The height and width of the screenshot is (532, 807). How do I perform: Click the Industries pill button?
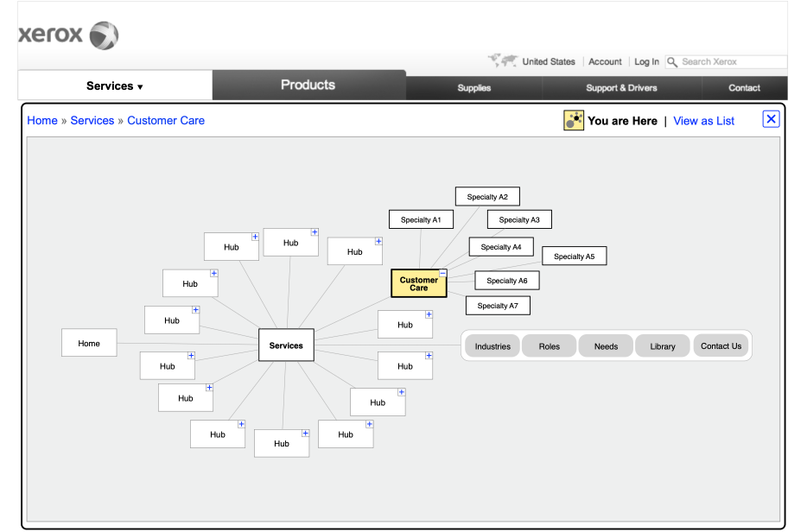coord(492,346)
